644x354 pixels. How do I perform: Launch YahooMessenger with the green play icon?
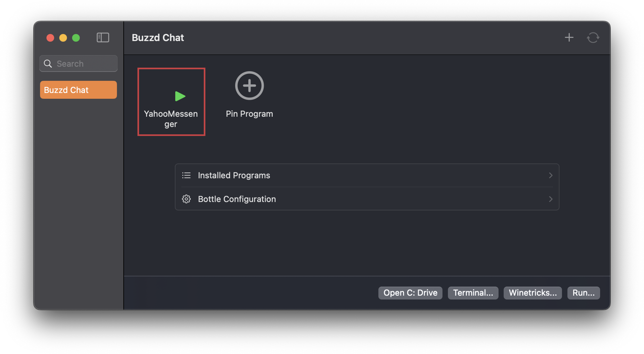tap(180, 96)
